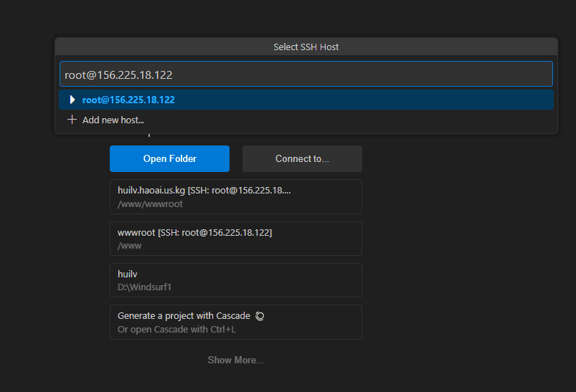Image resolution: width=576 pixels, height=392 pixels.
Task: Click the plus icon for Add new host
Action: 72,120
